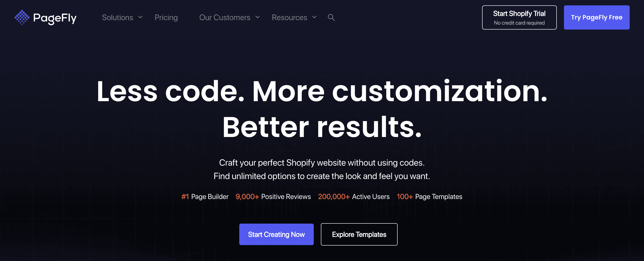Click the Our Customers dropdown chevron
The width and height of the screenshot is (644, 261).
[x=258, y=18]
